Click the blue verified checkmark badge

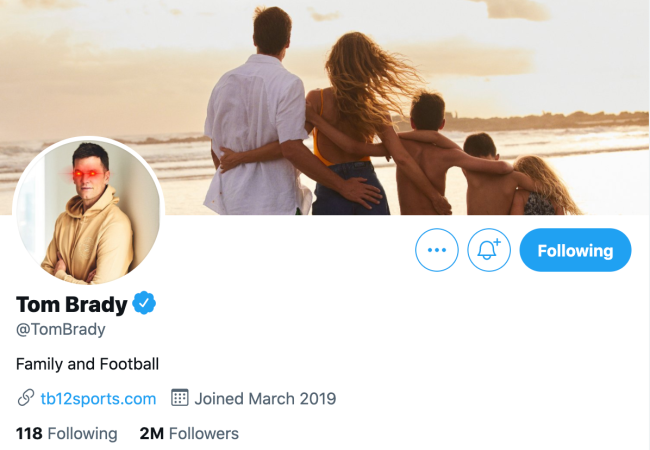(145, 303)
